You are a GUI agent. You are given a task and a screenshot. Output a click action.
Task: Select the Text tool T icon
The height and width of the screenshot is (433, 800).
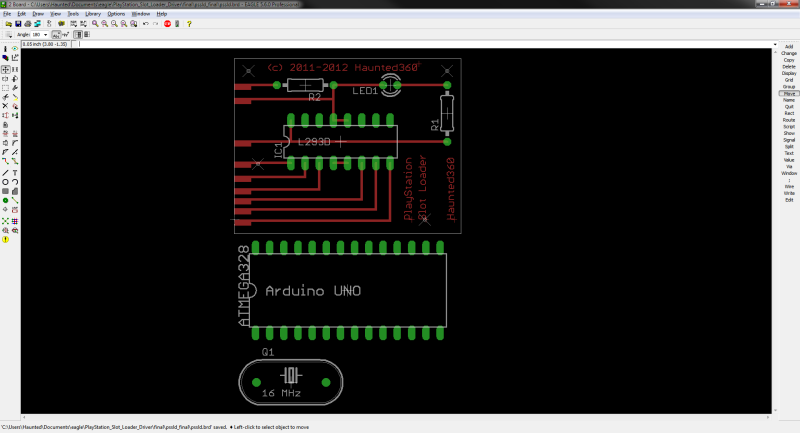(15, 173)
